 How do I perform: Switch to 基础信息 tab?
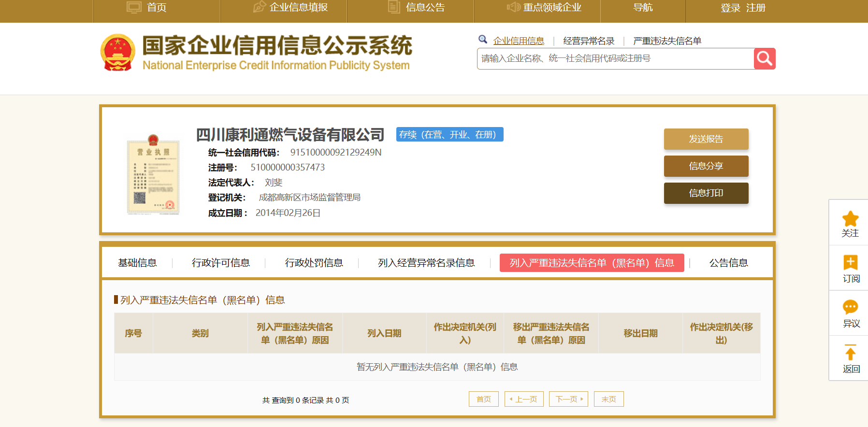[x=137, y=263]
